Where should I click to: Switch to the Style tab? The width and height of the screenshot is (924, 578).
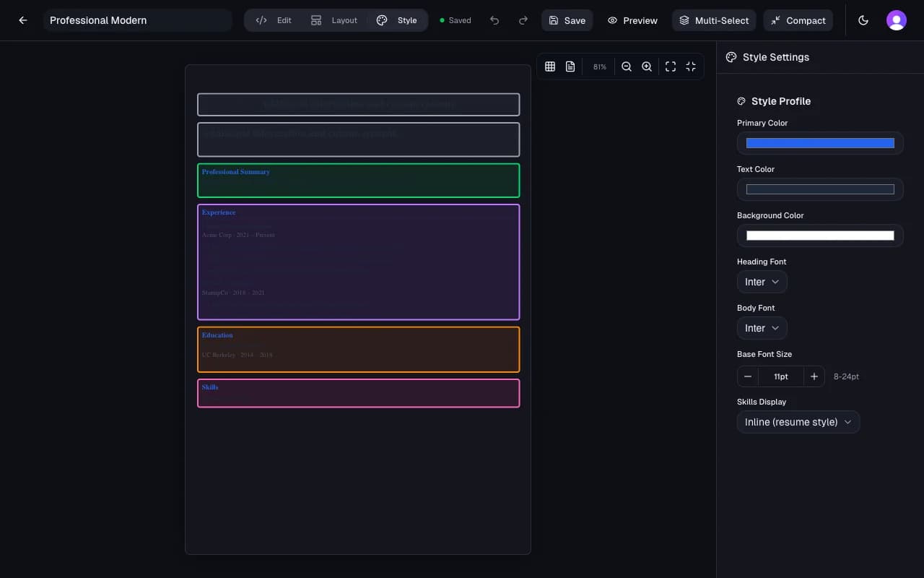pyautogui.click(x=397, y=20)
